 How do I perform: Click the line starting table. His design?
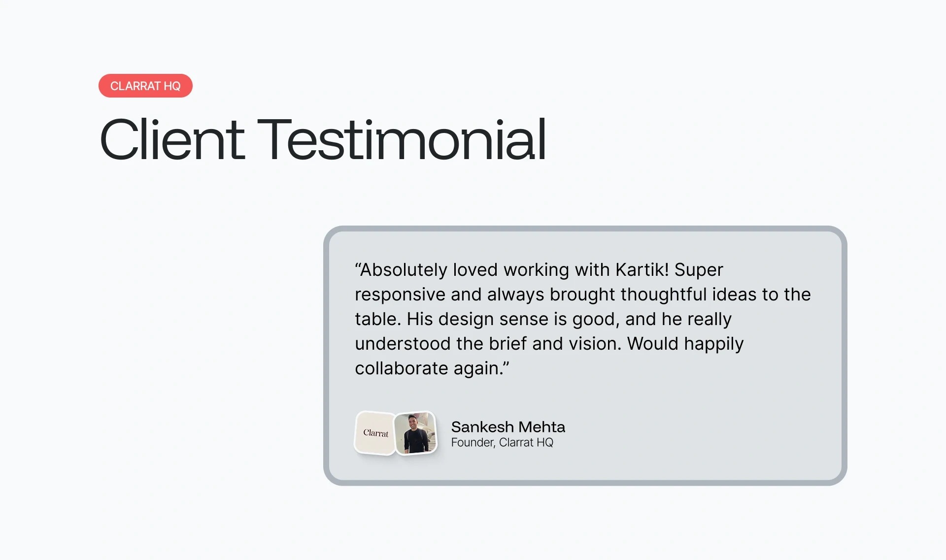[543, 319]
